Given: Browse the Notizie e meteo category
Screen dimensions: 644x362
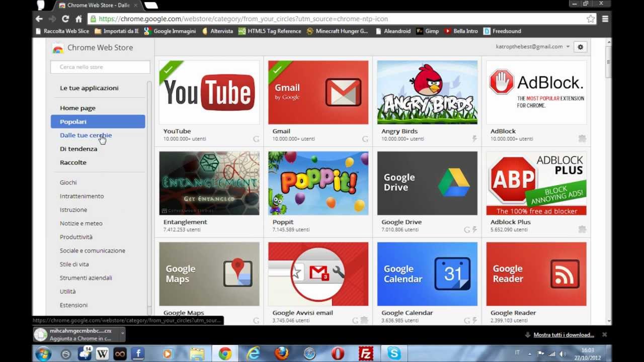Looking at the screenshot, I should pos(81,223).
